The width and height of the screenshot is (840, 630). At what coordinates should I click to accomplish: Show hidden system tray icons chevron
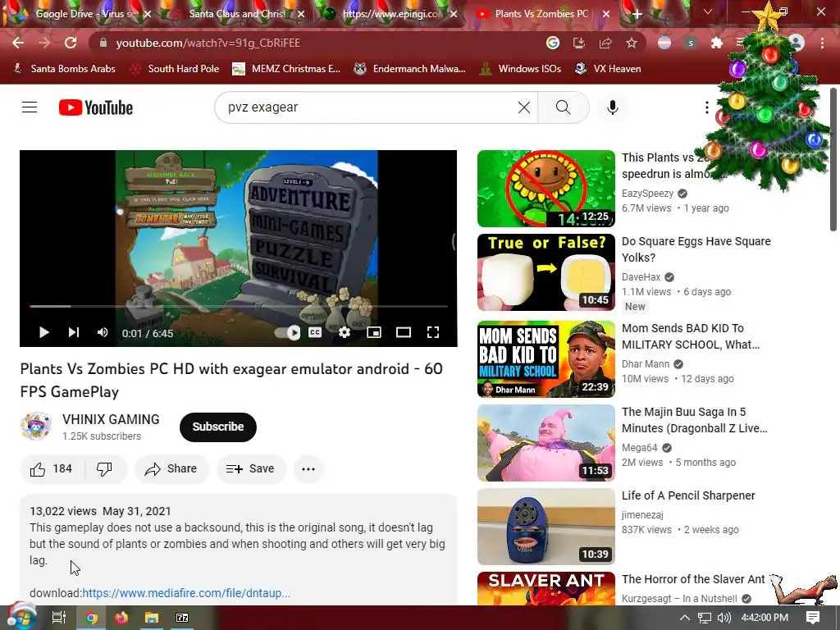pos(684,618)
